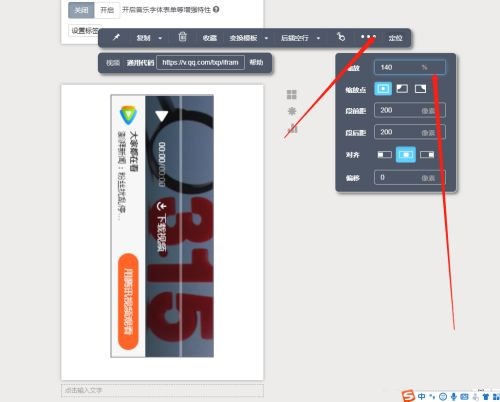Image resolution: width=500 pixels, height=402 pixels.
Task: Click the Tencent Video logo in preview
Action: point(128,115)
